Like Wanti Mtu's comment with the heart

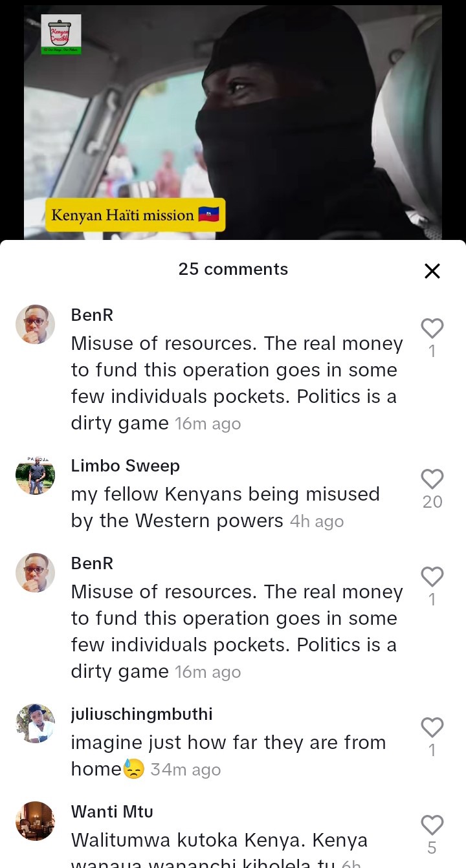[x=432, y=825]
